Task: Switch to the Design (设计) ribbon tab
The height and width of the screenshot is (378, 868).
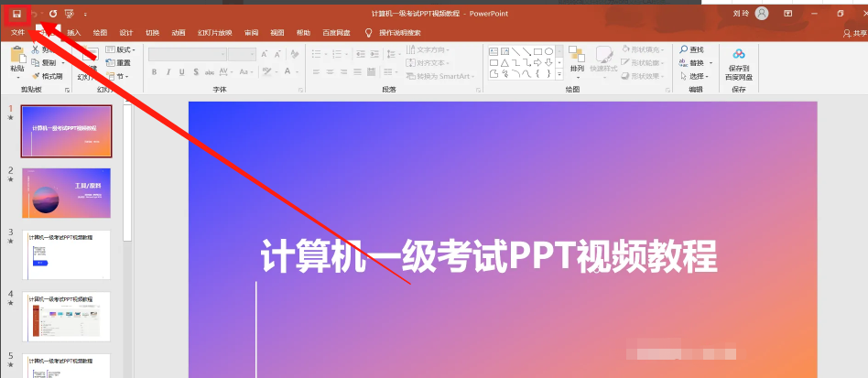Action: (126, 32)
